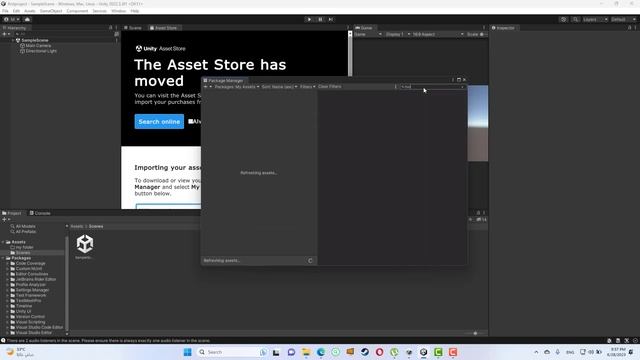The image size is (640, 360).
Task: Open the Default layout dropdown
Action: (623, 19)
